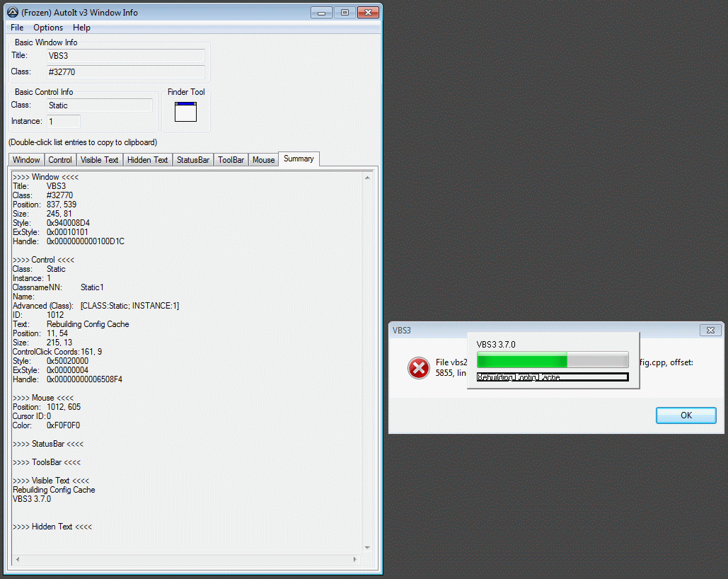The image size is (728, 579).
Task: Click the VBS3 3.7.0 label in progress window
Action: (496, 344)
